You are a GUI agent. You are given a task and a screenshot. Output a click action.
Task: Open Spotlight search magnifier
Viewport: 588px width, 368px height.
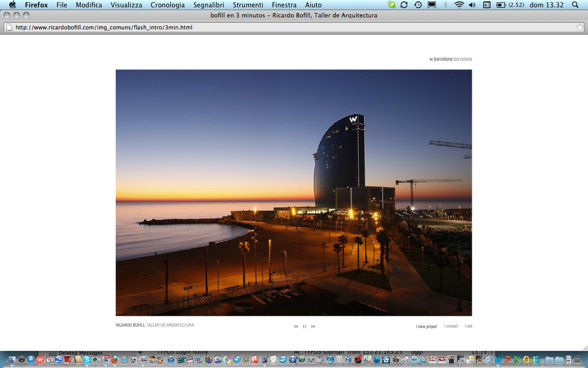click(575, 5)
